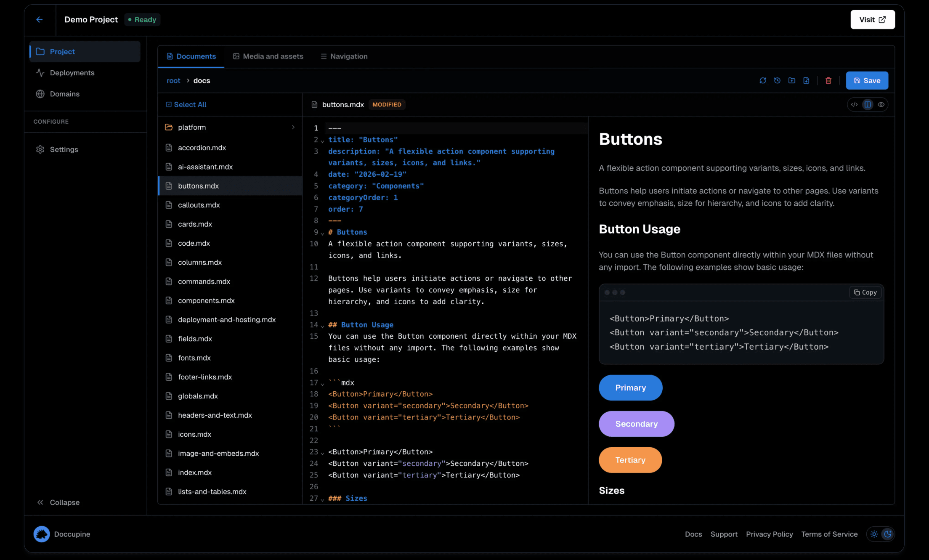Enable light theme with sun toggle
This screenshot has height=560, width=929.
click(874, 534)
